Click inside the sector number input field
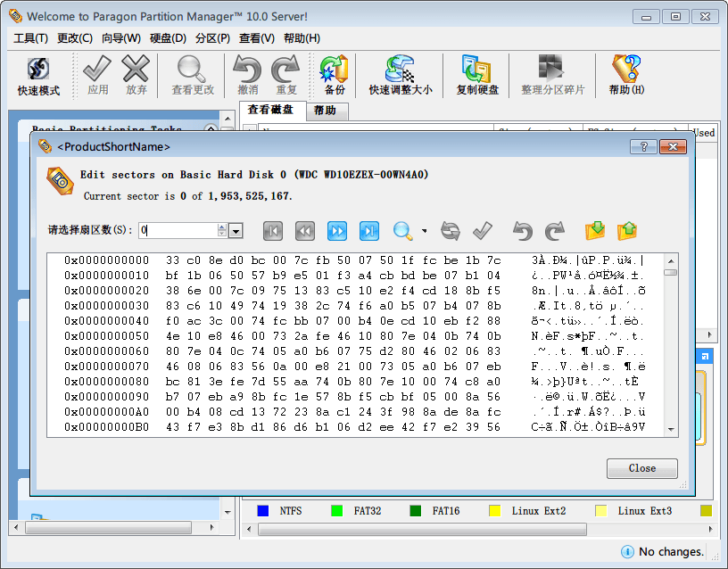Viewport: 728px width, 569px height. 177,231
